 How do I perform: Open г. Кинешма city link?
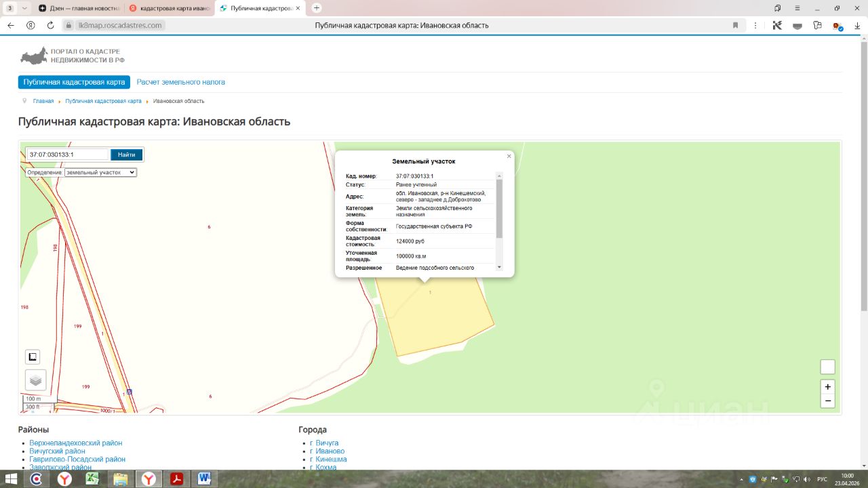click(328, 460)
